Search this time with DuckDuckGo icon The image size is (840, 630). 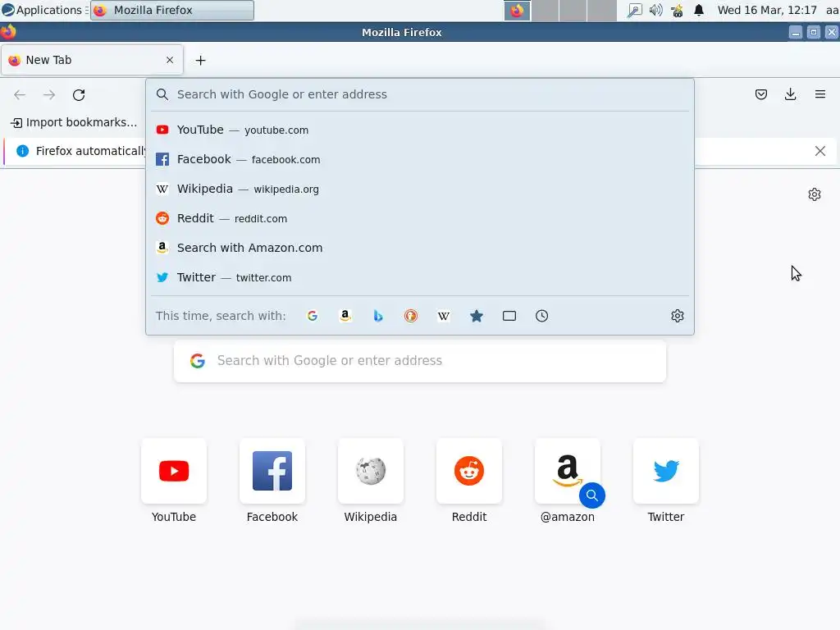click(x=411, y=316)
